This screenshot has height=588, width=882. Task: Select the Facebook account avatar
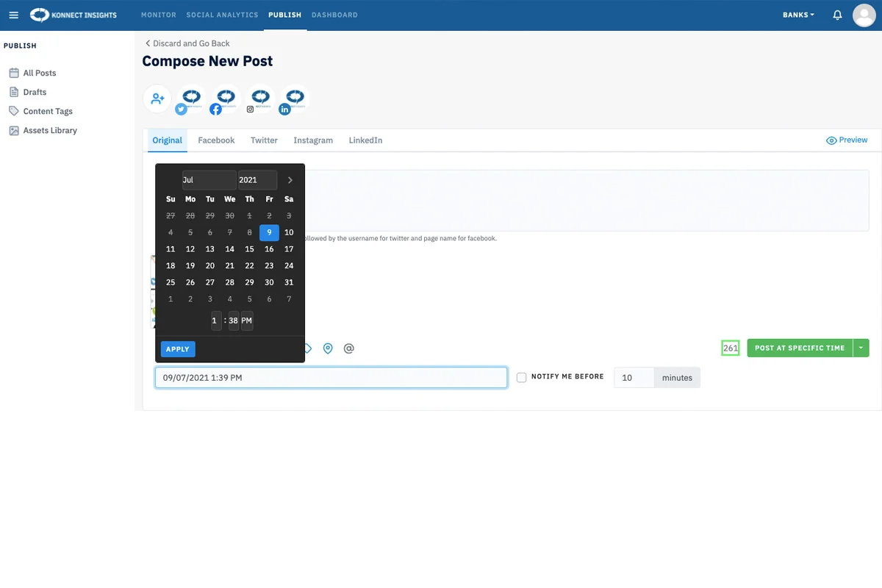click(225, 99)
